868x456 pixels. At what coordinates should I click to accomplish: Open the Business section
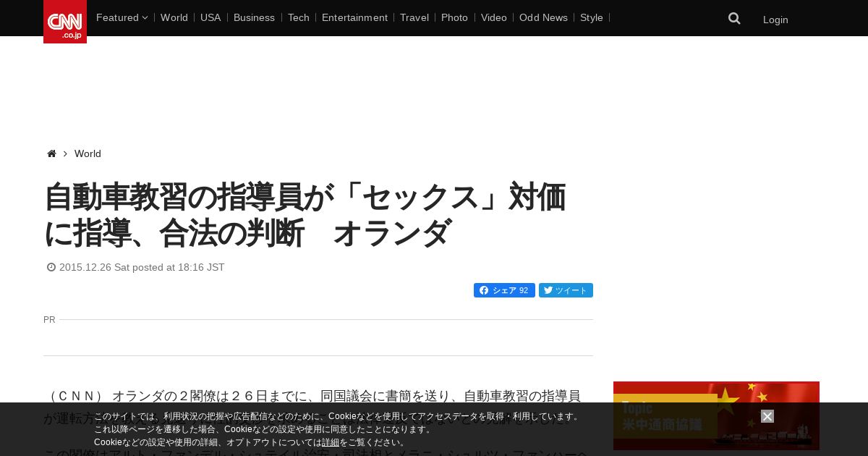254,17
